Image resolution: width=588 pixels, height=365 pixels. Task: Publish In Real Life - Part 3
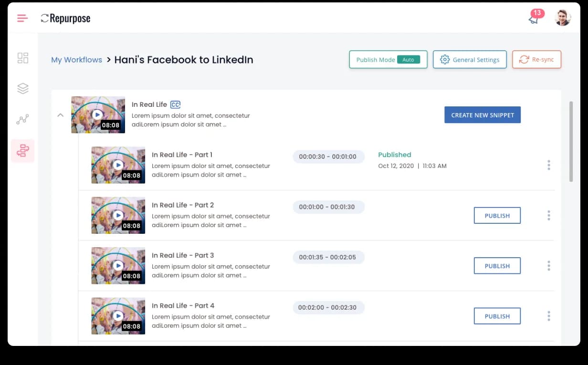pos(497,266)
